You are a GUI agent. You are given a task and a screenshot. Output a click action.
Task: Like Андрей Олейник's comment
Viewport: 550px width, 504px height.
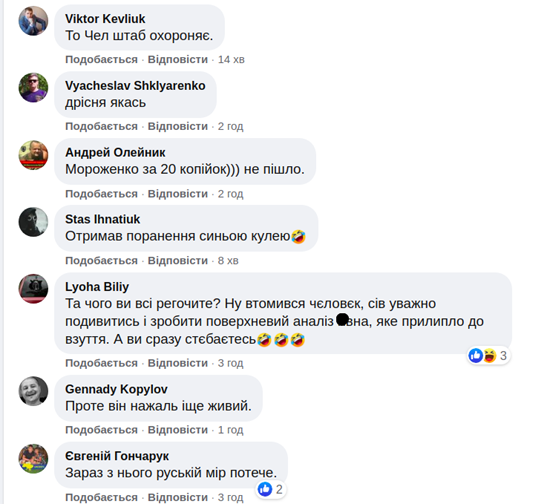pos(101,194)
